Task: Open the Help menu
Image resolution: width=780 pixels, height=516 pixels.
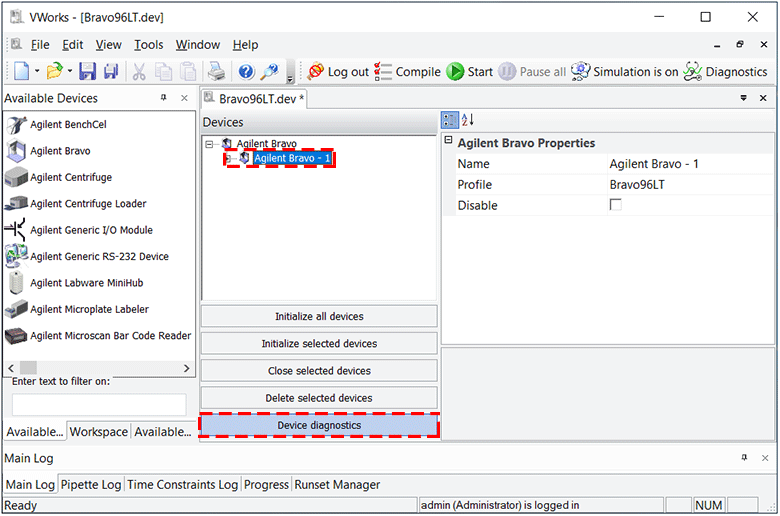Action: coord(245,45)
